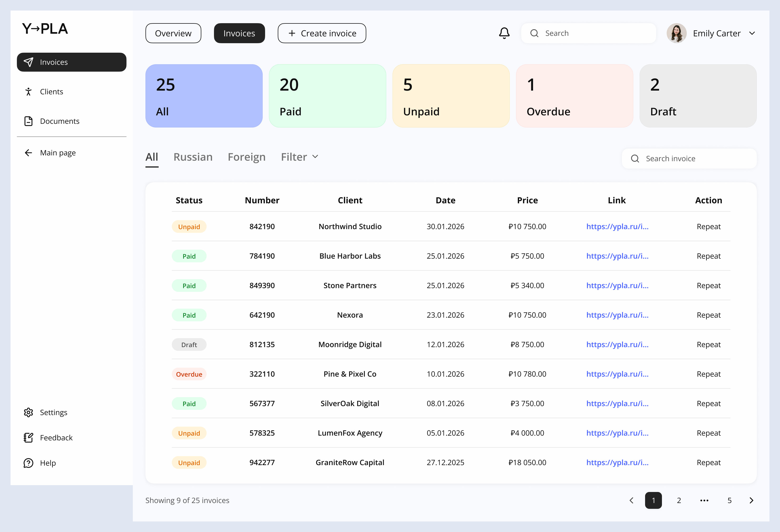This screenshot has width=780, height=532.
Task: Go to next page with right arrow
Action: coord(752,500)
